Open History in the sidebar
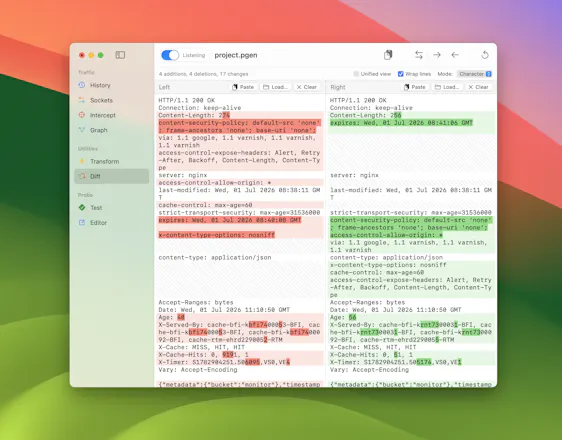The width and height of the screenshot is (562, 440). point(112,85)
